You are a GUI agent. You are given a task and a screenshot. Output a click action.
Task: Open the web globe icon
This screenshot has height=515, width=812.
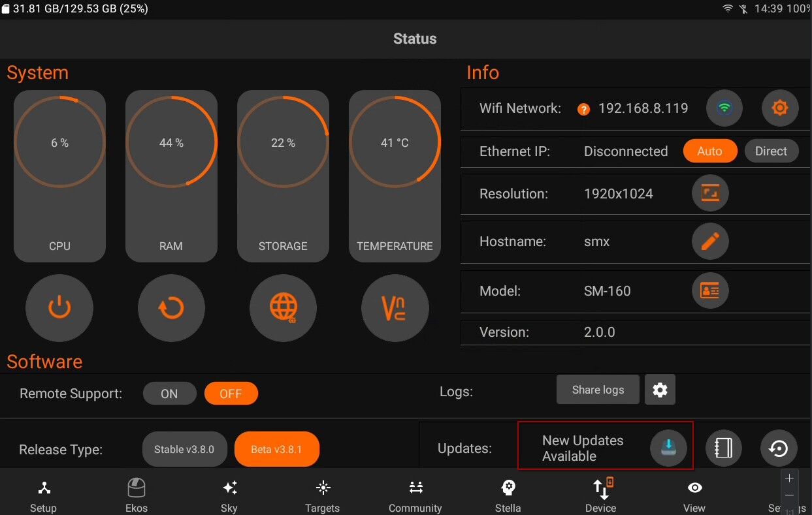(283, 307)
